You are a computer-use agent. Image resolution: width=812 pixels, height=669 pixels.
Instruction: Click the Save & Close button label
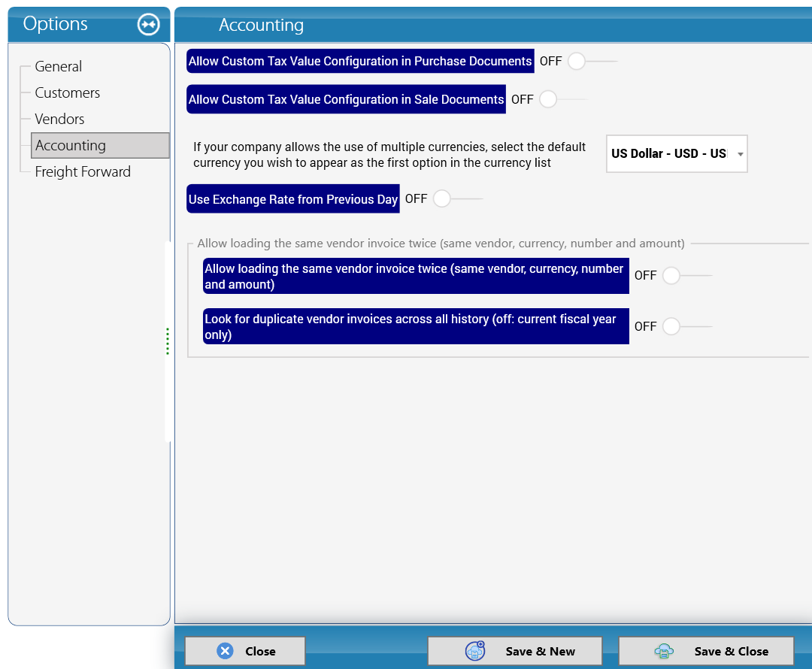point(732,652)
